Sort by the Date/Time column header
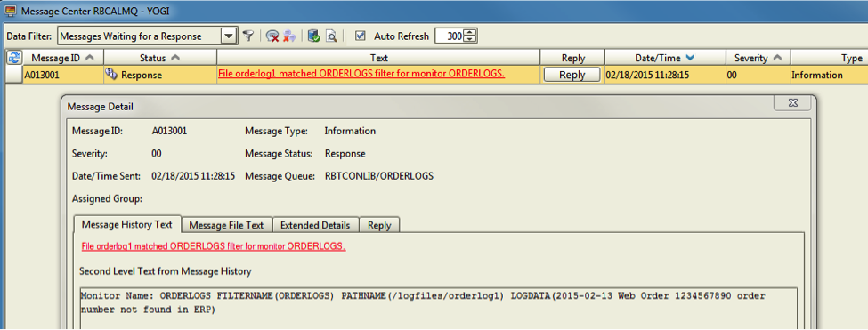The height and width of the screenshot is (330, 868). pyautogui.click(x=665, y=58)
